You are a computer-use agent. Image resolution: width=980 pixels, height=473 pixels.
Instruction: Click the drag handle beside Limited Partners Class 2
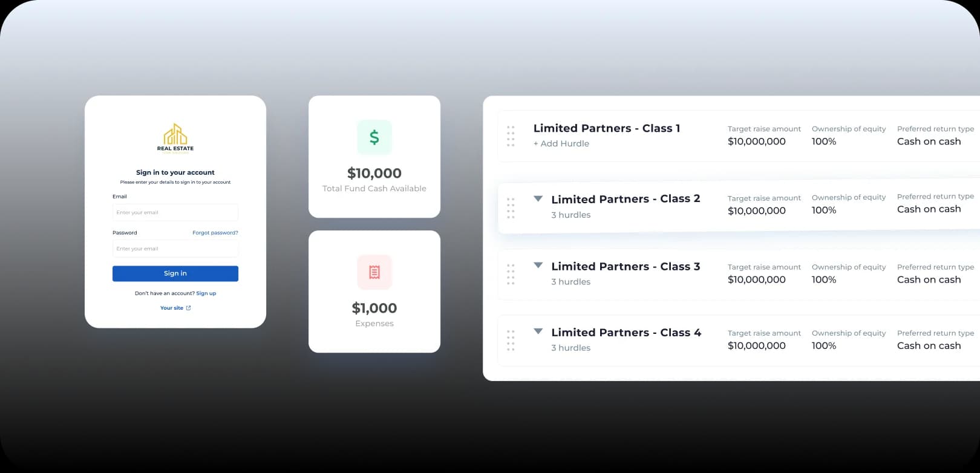pos(510,207)
